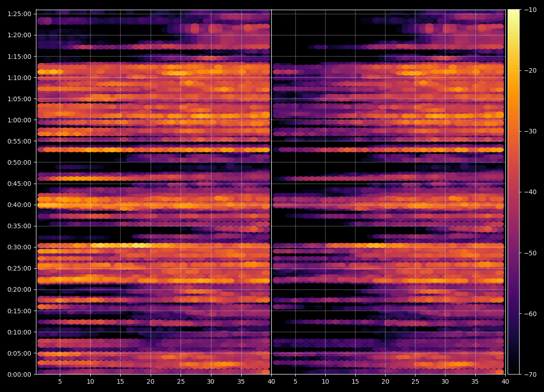Select the 0:45:00 time label
Screen dimensions: 544x392
[19, 184]
